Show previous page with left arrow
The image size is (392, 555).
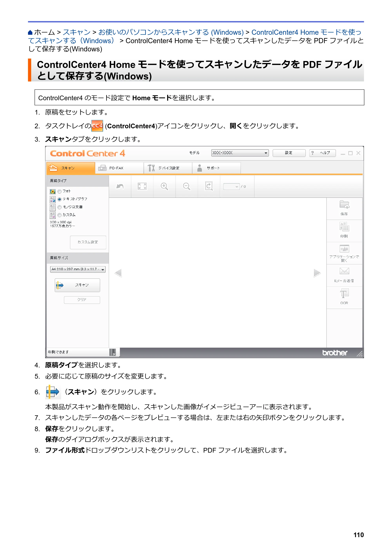(x=118, y=273)
